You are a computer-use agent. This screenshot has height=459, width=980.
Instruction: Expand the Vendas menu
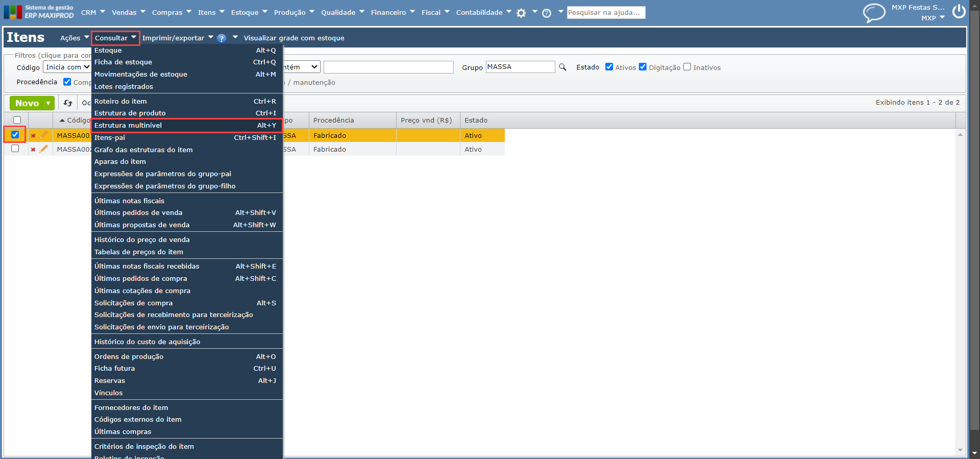point(129,12)
